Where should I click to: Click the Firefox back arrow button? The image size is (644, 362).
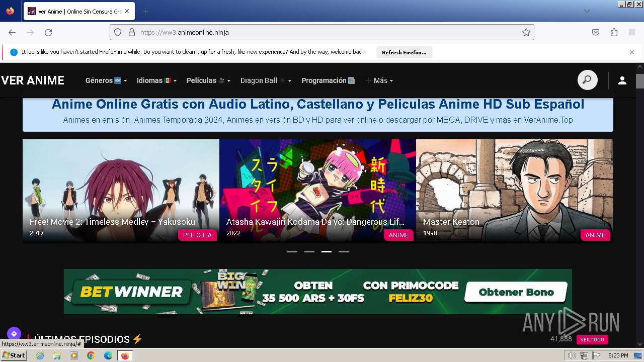(x=12, y=32)
